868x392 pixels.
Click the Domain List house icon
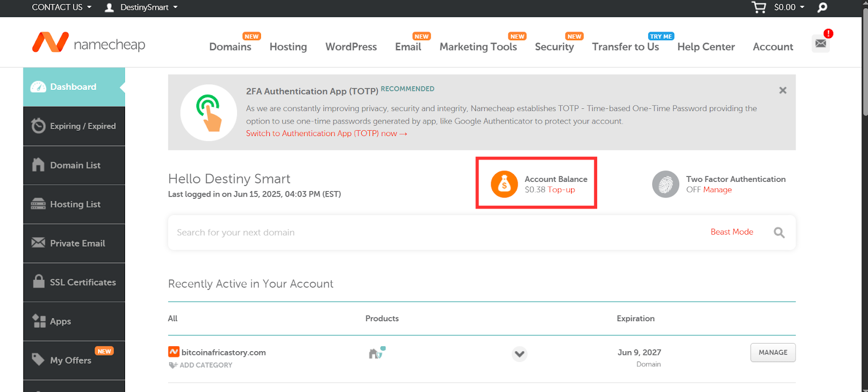[38, 165]
